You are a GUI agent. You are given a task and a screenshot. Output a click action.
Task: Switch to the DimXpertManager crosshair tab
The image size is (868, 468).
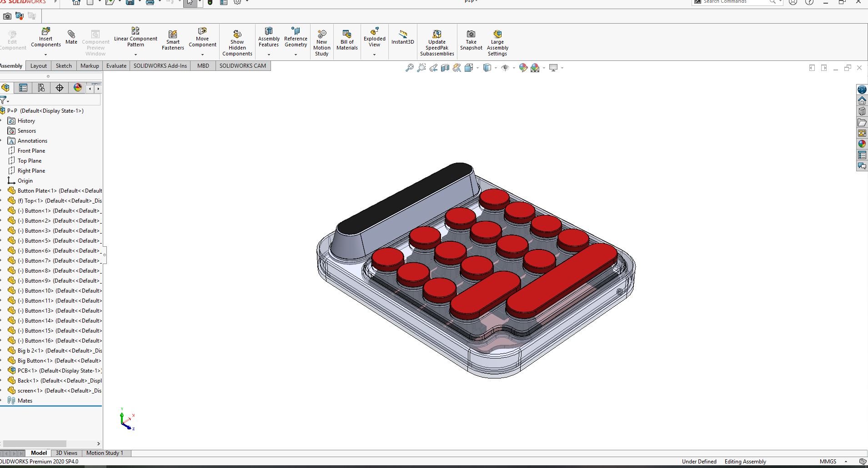click(x=60, y=88)
